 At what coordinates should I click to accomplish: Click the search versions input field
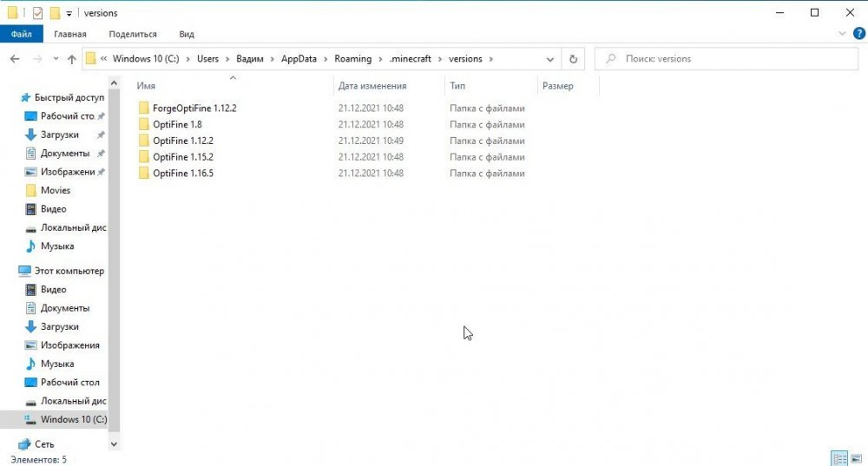[727, 59]
